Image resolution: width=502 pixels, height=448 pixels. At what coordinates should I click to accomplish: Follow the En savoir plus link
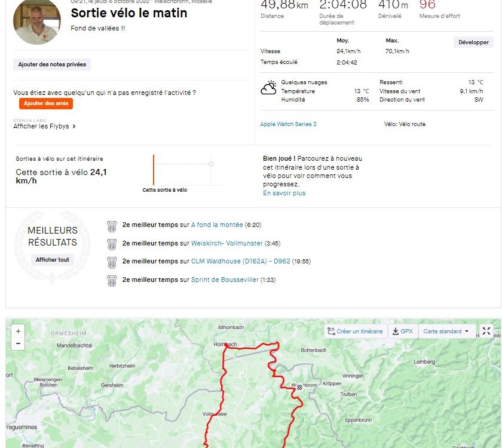284,193
